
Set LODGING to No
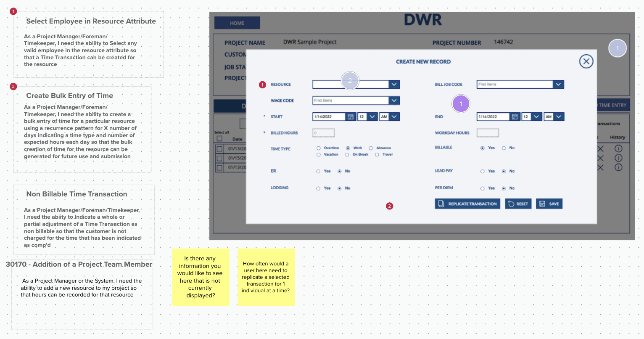point(339,188)
